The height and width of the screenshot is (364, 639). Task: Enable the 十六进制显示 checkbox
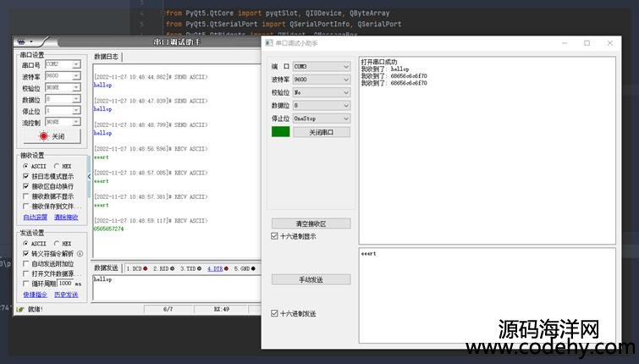tap(274, 236)
